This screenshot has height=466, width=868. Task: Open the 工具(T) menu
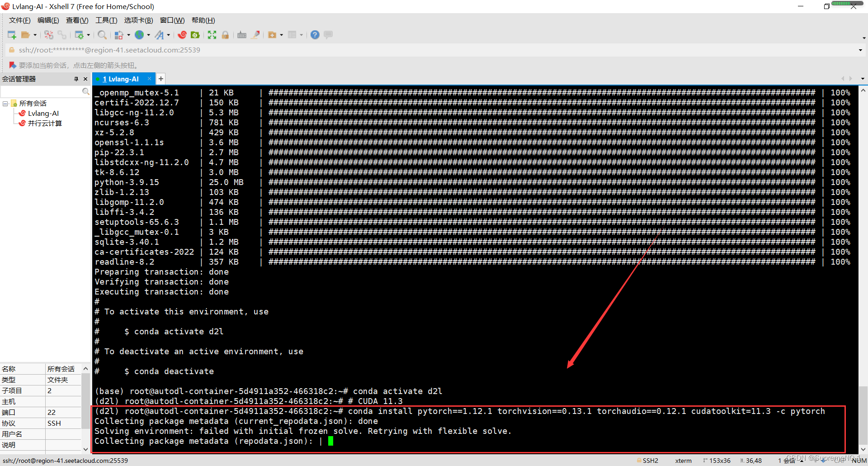coord(106,20)
